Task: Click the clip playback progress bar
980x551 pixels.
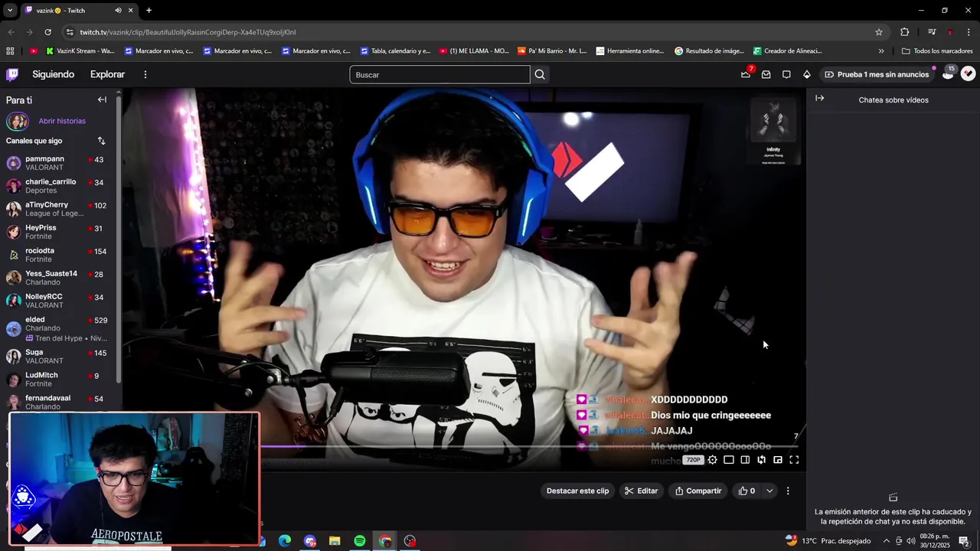Action: [x=530, y=446]
